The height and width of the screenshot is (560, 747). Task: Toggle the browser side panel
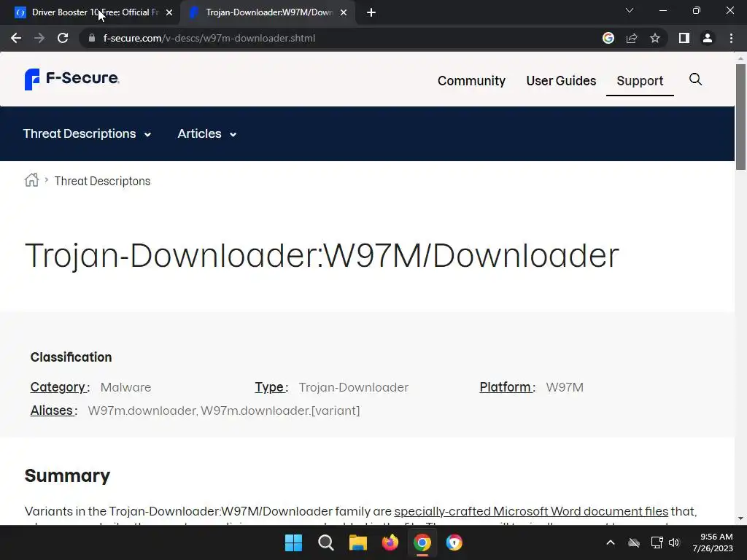point(684,38)
